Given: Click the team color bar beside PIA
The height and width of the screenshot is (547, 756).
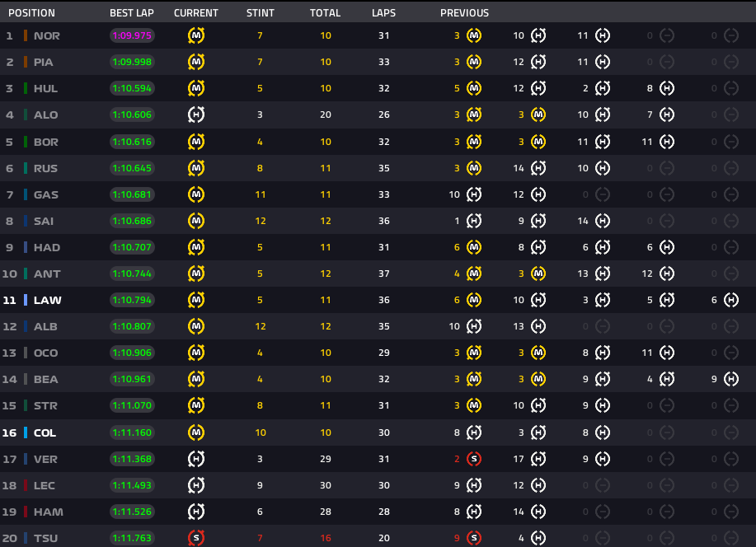Looking at the screenshot, I should [x=26, y=63].
